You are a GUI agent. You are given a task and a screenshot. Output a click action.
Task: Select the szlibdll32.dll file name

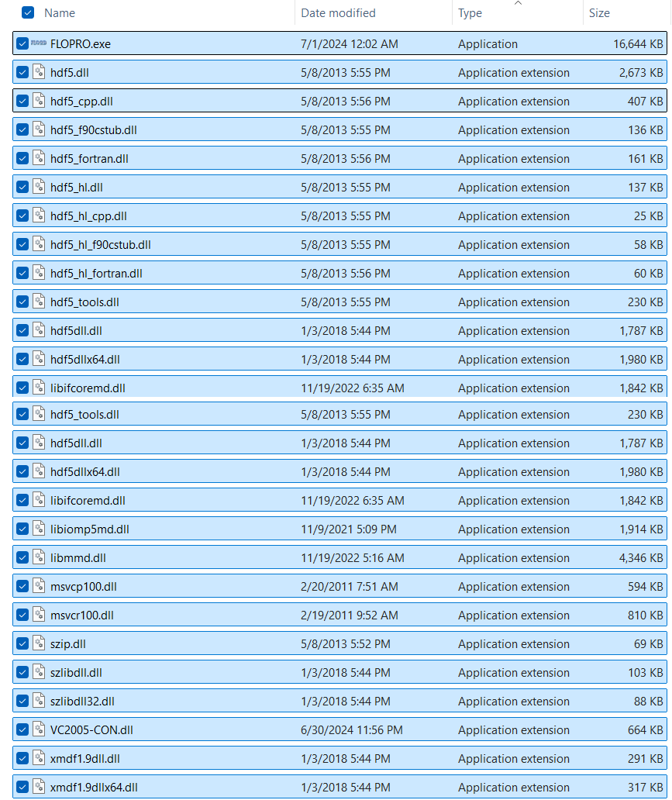(x=82, y=702)
